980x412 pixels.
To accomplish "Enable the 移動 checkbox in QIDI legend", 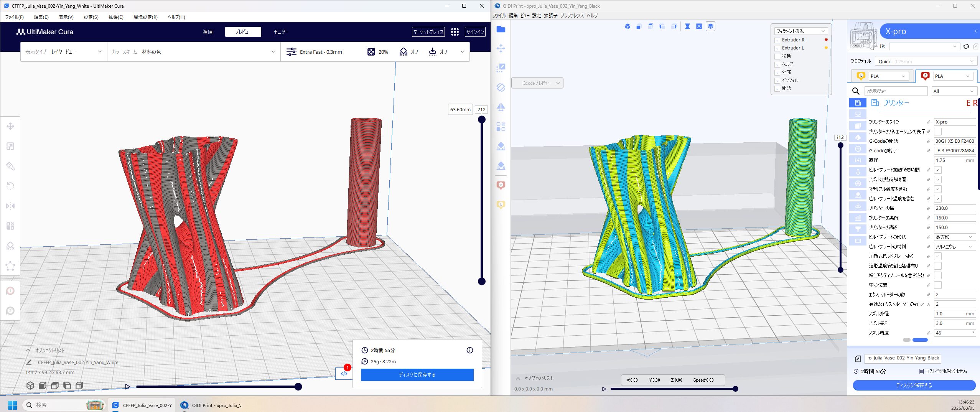I will 777,56.
